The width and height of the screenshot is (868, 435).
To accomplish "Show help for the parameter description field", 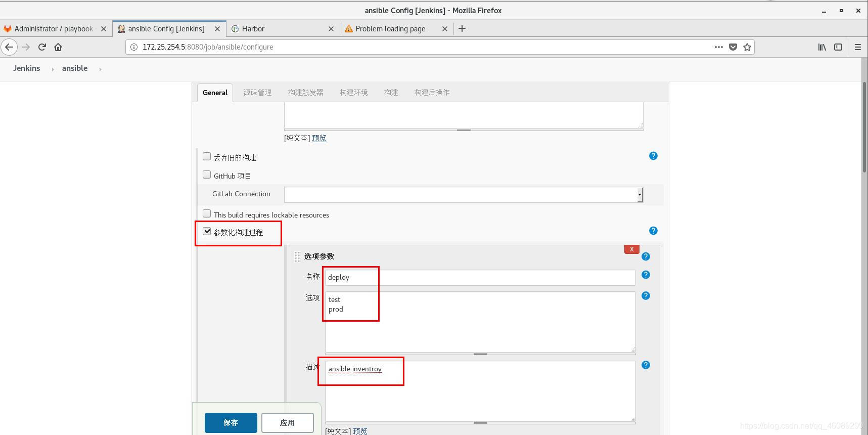I will pos(646,365).
